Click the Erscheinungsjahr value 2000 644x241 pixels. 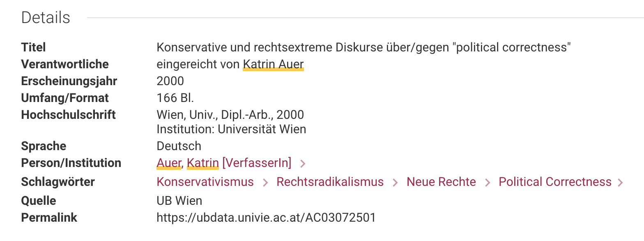pyautogui.click(x=170, y=81)
